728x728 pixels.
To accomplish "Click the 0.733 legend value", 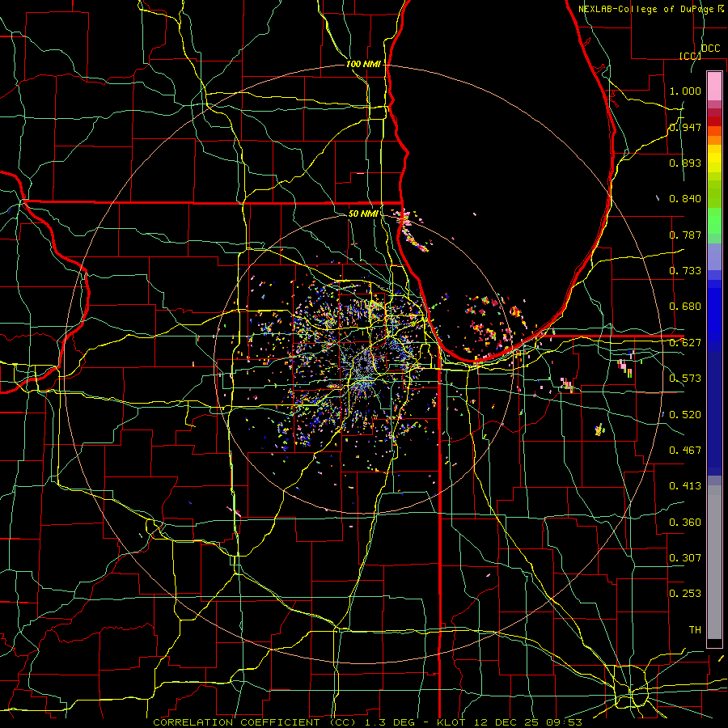I will pyautogui.click(x=685, y=270).
